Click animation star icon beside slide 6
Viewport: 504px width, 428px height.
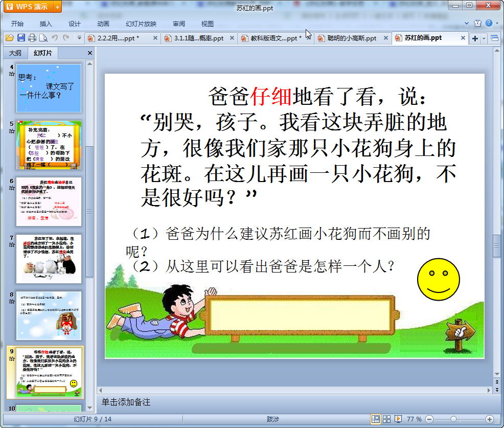coord(12,188)
